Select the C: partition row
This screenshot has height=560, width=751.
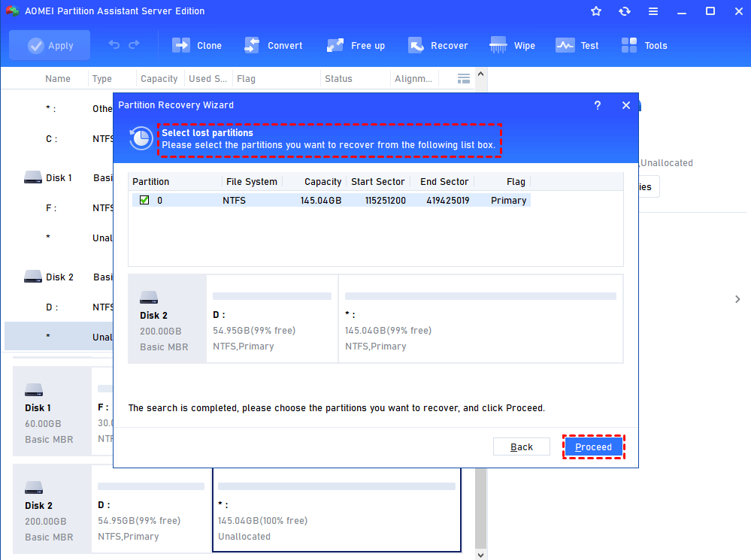click(60, 139)
